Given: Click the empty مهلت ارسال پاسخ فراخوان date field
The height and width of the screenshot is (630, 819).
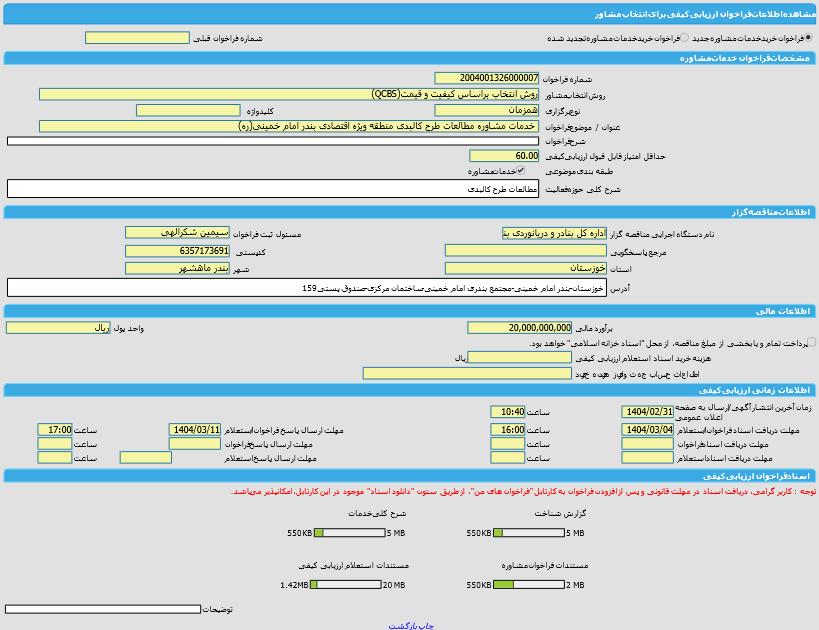Looking at the screenshot, I should [195, 444].
